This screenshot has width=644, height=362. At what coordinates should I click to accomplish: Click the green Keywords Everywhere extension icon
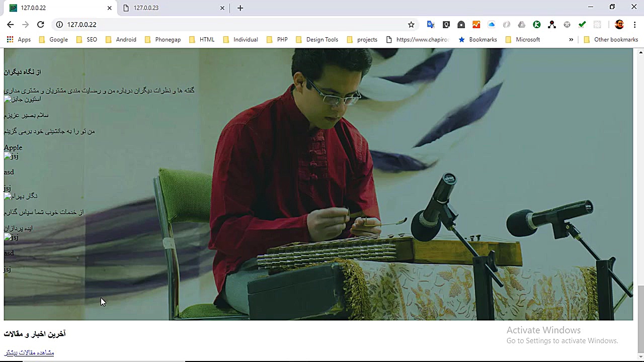point(537,24)
